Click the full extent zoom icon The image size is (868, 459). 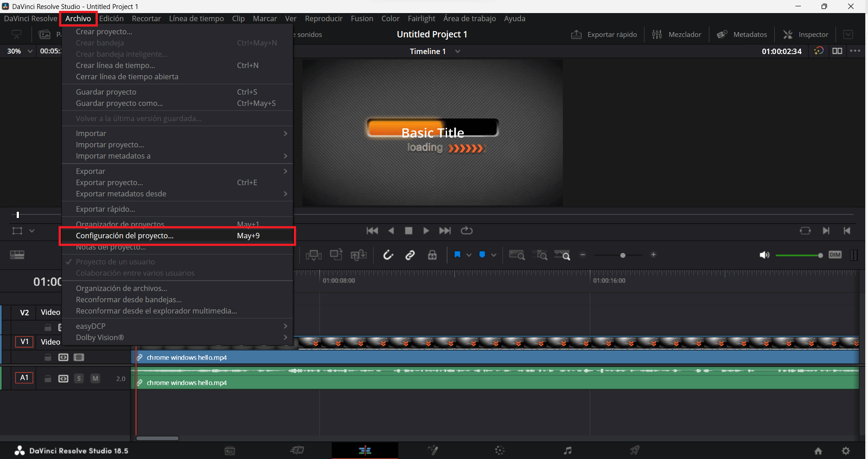click(517, 255)
